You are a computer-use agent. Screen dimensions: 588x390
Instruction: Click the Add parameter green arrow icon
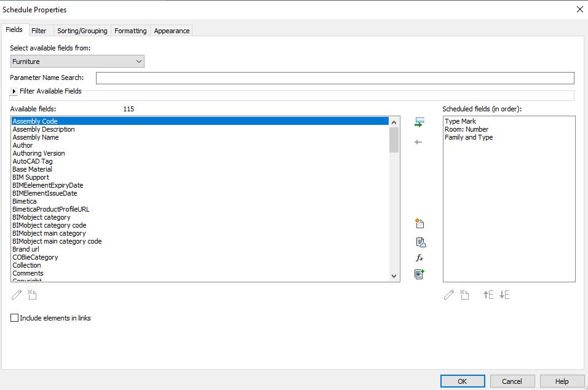[x=419, y=122]
